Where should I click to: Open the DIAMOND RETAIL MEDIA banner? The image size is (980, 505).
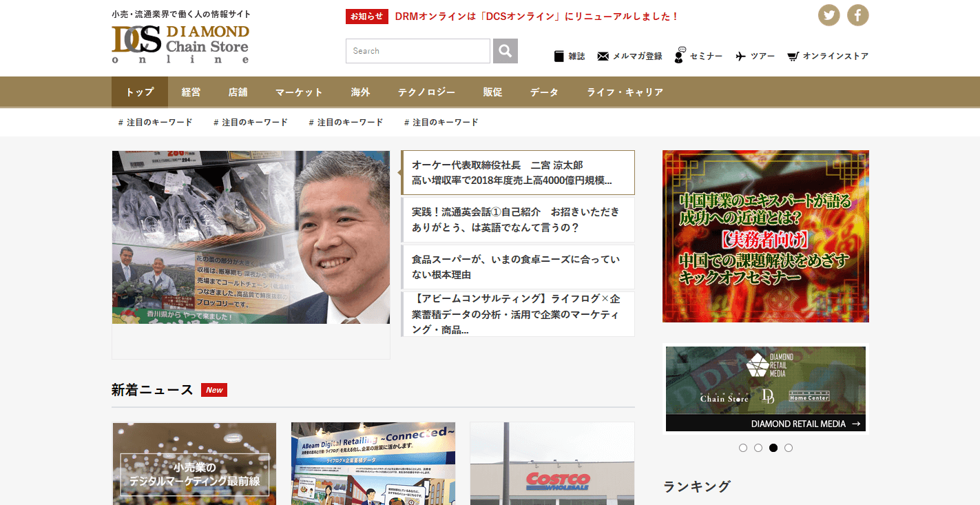(766, 389)
